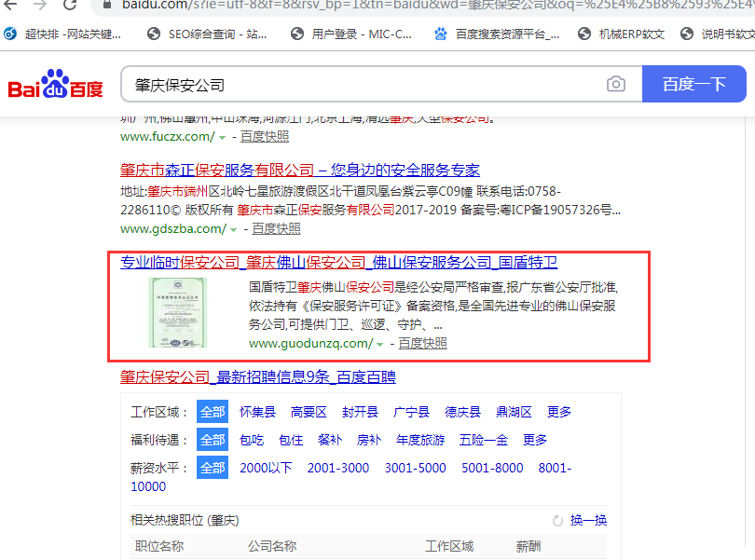Select 全部 in the 福利待遇 filter
Image resolution: width=755 pixels, height=560 pixels.
[212, 440]
